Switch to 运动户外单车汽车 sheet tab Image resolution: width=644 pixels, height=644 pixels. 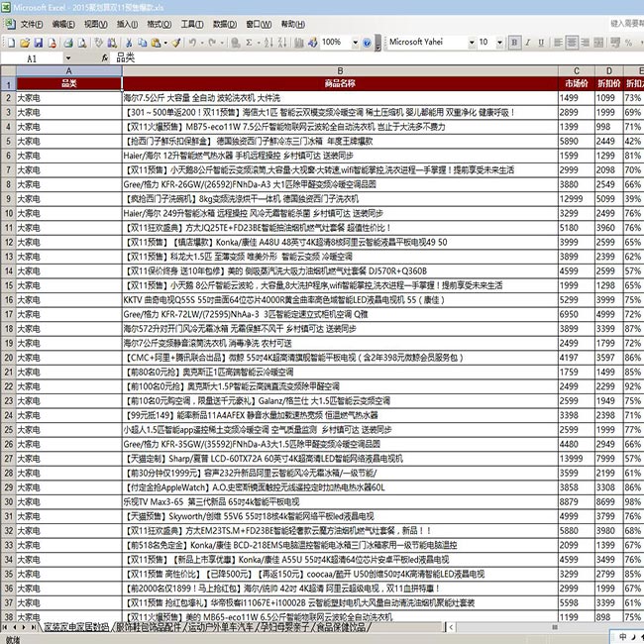click(x=219, y=627)
